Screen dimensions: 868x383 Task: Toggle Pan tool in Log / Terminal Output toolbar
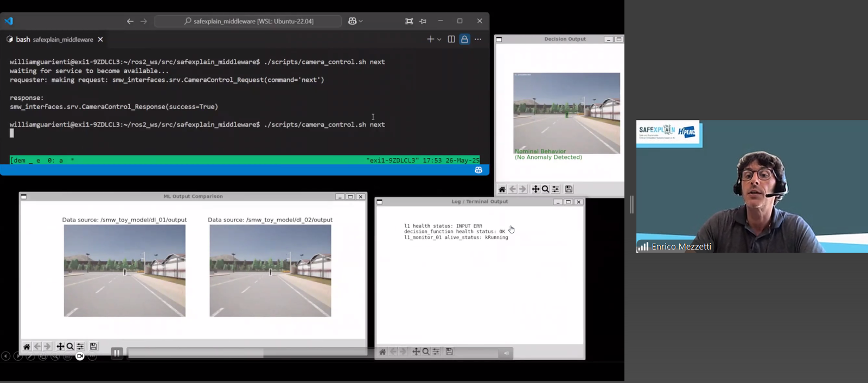coord(416,352)
